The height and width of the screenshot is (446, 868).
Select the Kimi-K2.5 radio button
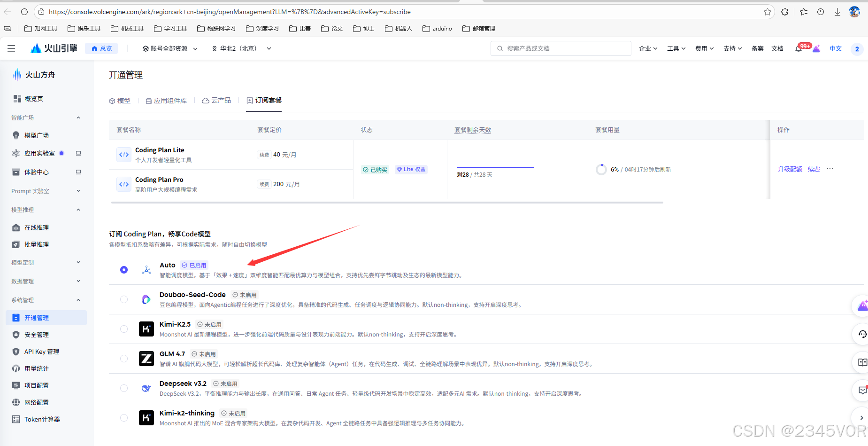(x=124, y=329)
